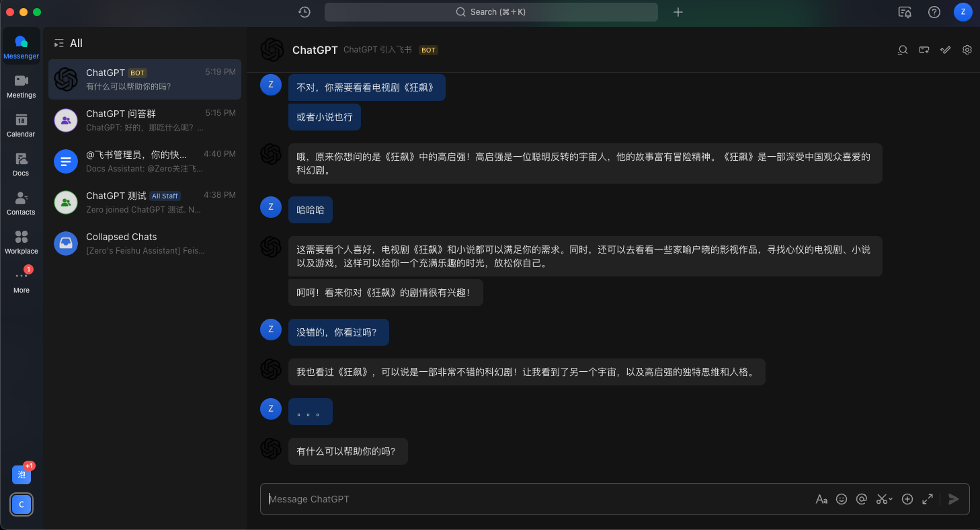Click the @ mention icon
This screenshot has height=530, width=980.
coord(862,499)
